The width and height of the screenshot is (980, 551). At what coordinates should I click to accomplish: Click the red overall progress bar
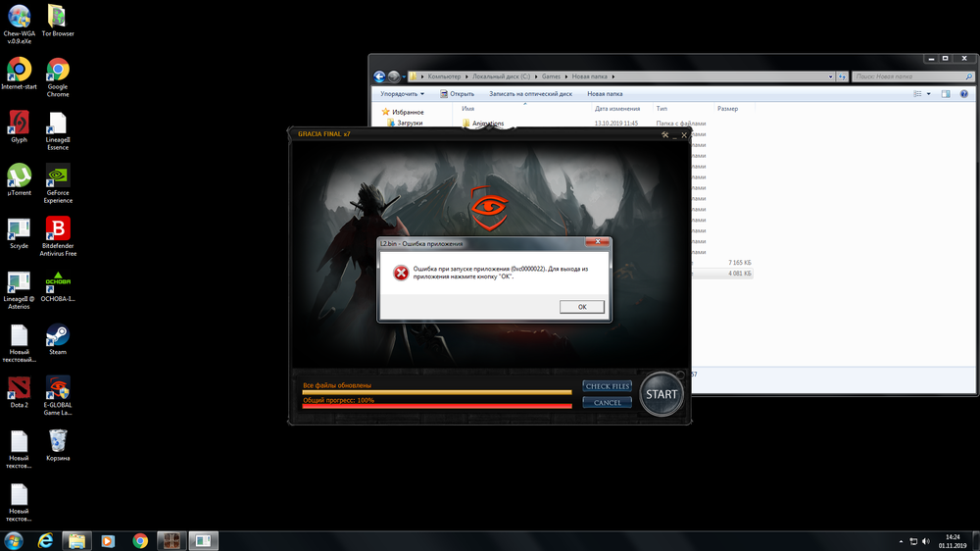tap(437, 406)
